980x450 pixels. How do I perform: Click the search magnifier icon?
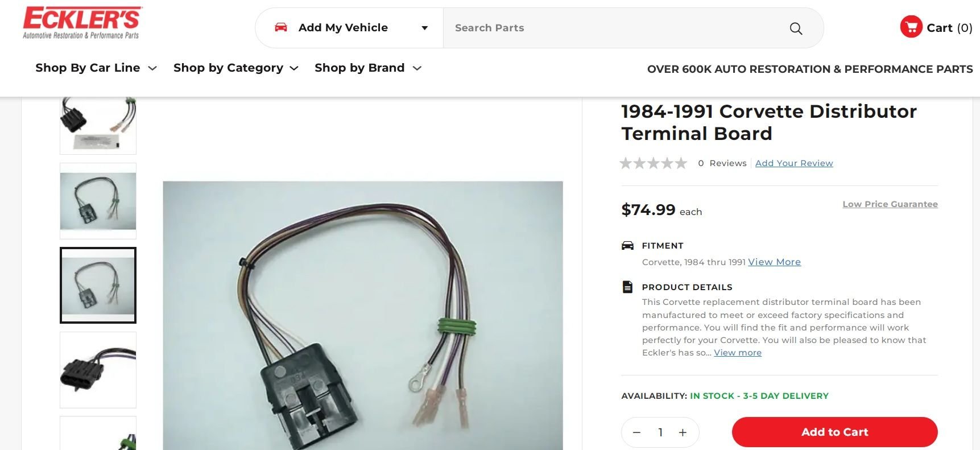coord(796,28)
